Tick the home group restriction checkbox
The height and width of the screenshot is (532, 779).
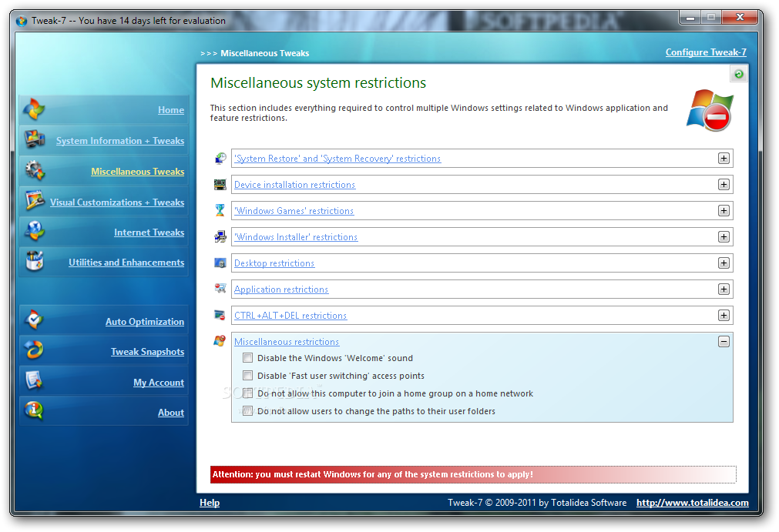point(247,393)
